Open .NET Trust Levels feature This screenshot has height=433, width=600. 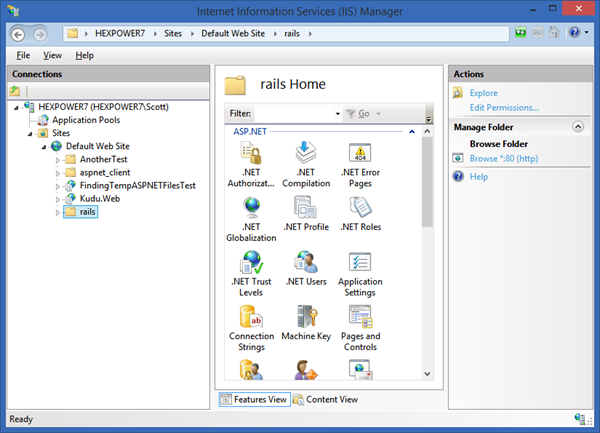tap(251, 274)
